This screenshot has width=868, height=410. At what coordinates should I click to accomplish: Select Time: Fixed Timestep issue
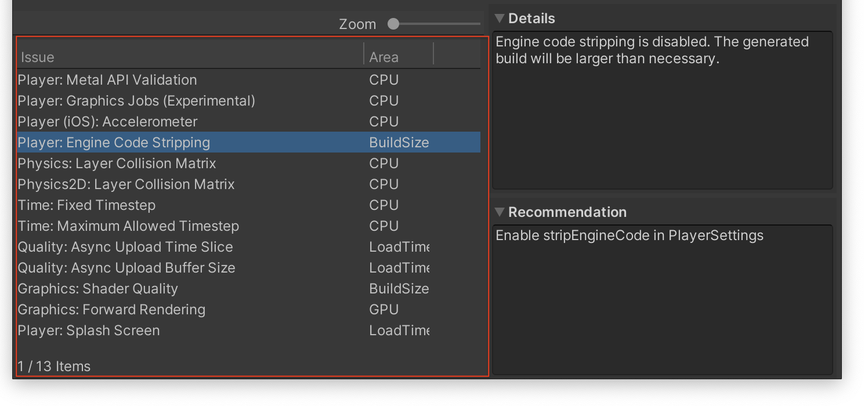coord(86,205)
